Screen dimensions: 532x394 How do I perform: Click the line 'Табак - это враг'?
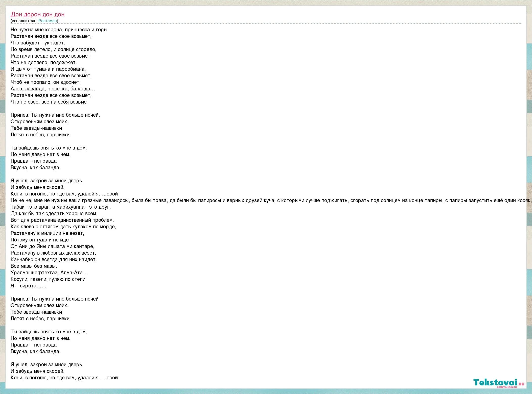pos(61,207)
